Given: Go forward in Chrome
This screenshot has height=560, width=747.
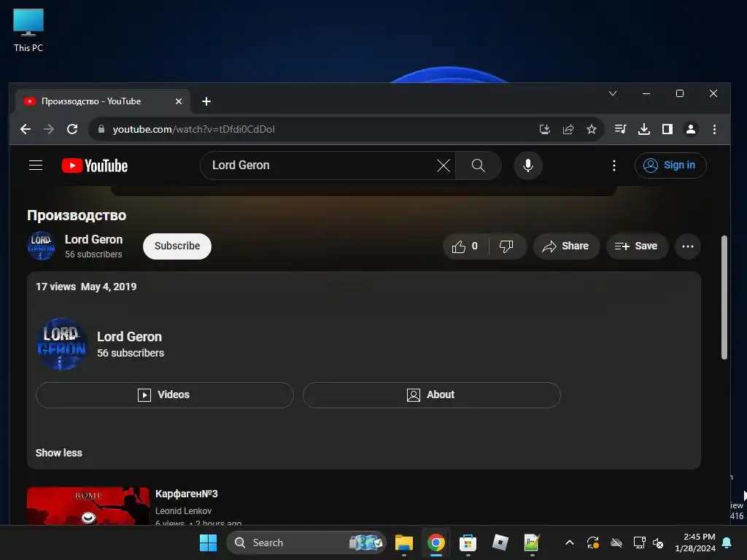Looking at the screenshot, I should click(x=49, y=129).
